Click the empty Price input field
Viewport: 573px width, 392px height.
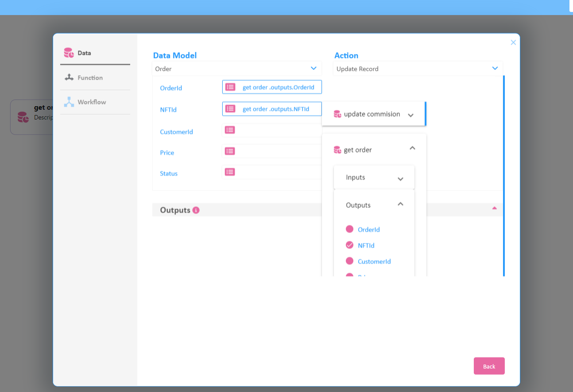272,151
